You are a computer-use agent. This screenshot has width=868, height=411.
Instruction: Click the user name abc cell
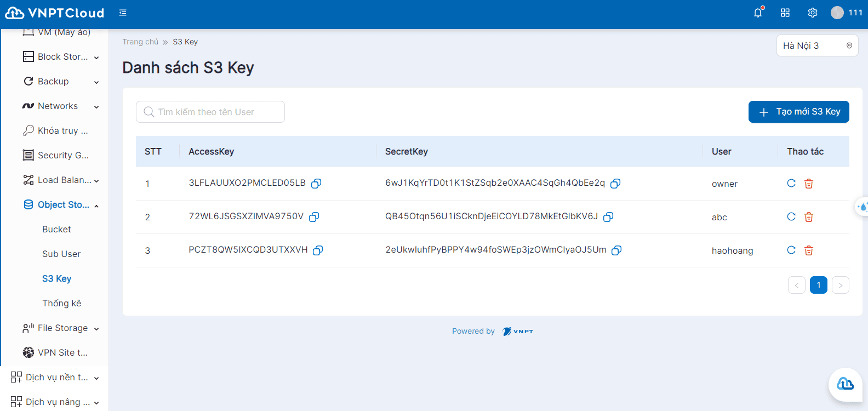point(719,217)
